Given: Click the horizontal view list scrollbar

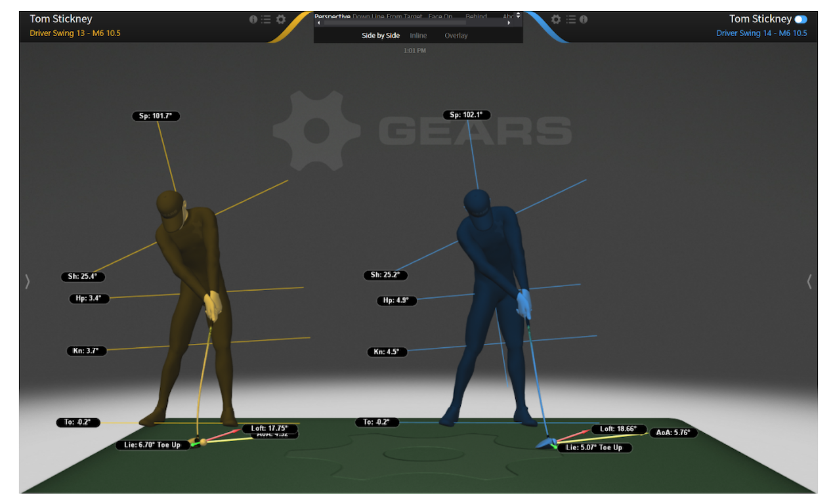Looking at the screenshot, I should pos(394,23).
